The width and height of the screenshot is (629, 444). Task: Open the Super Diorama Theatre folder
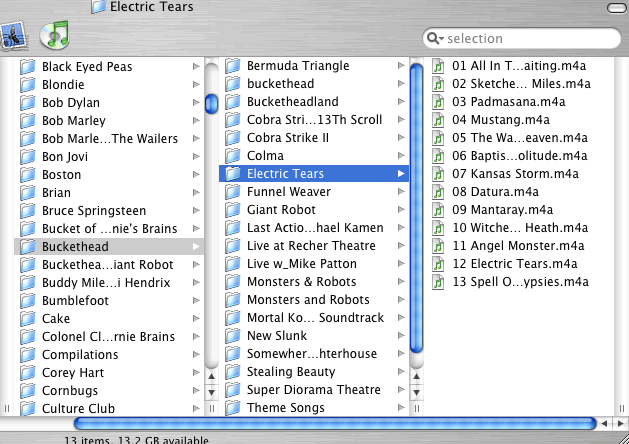pos(314,389)
